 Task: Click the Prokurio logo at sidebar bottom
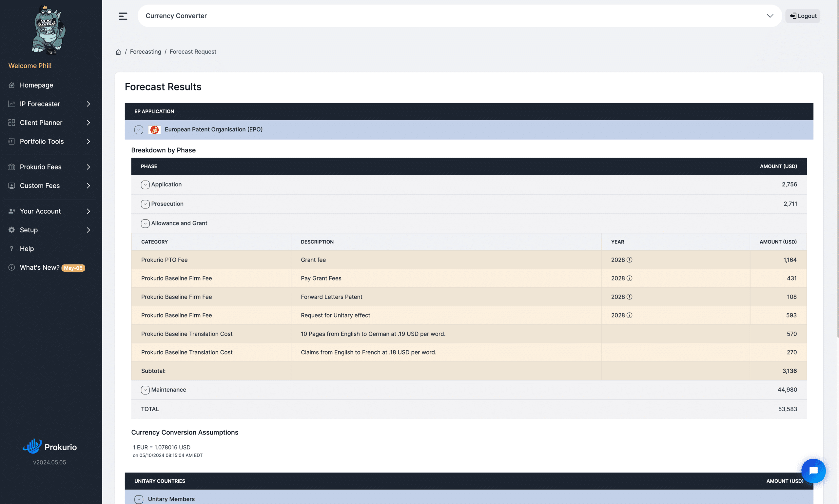pyautogui.click(x=49, y=446)
